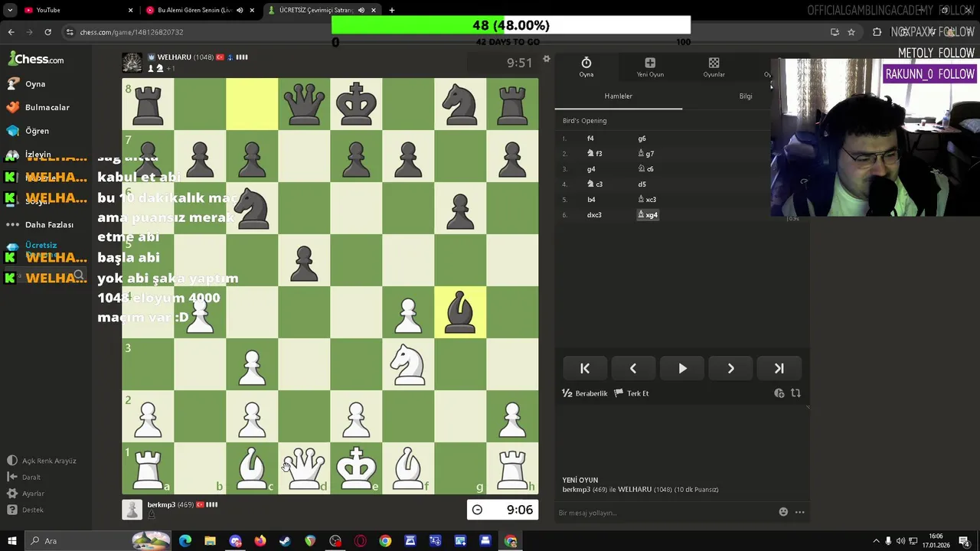Select highlighted bishop move xg4
Screen dimensions: 980x551
pos(648,215)
